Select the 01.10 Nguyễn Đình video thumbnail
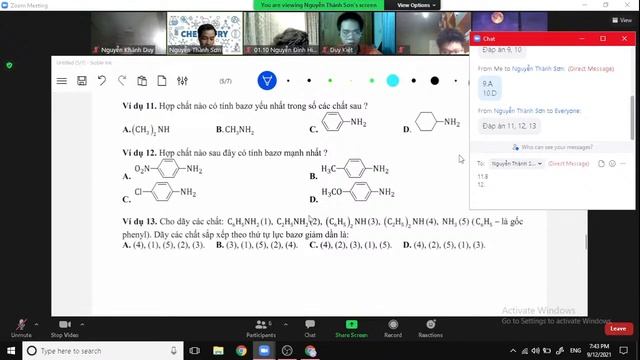 tap(281, 33)
